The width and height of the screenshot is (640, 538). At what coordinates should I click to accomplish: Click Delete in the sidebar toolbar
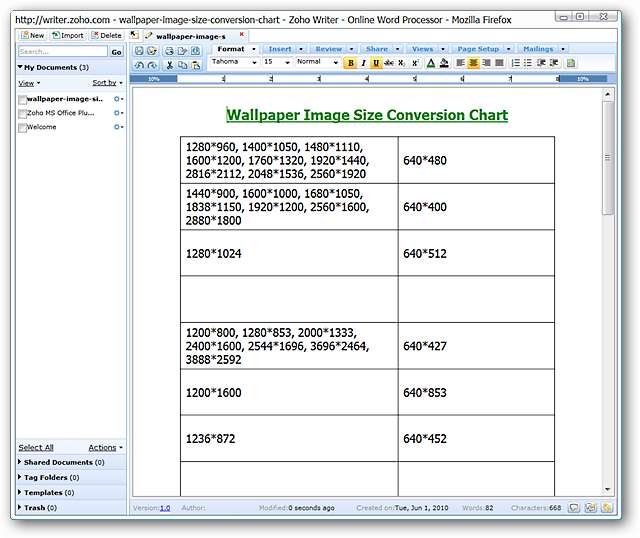pos(107,35)
